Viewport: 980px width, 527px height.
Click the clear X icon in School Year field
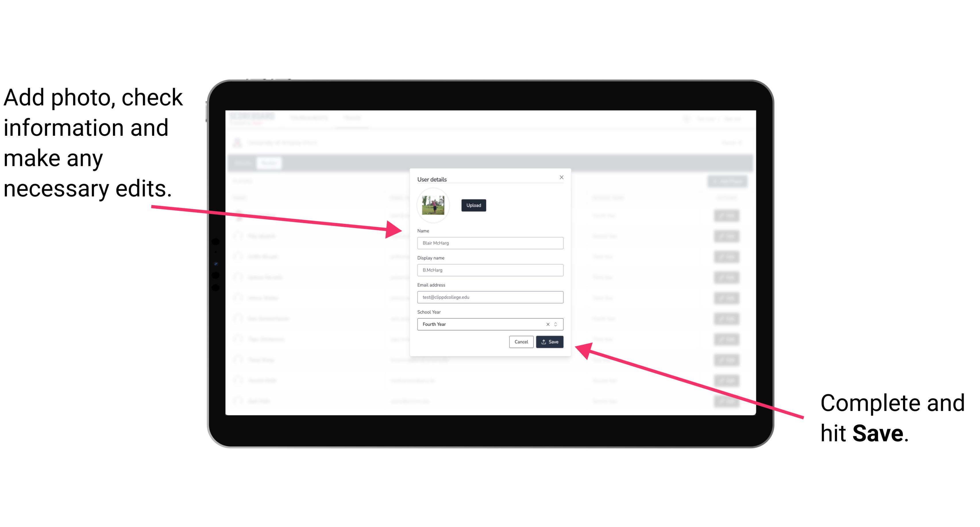[x=546, y=324]
